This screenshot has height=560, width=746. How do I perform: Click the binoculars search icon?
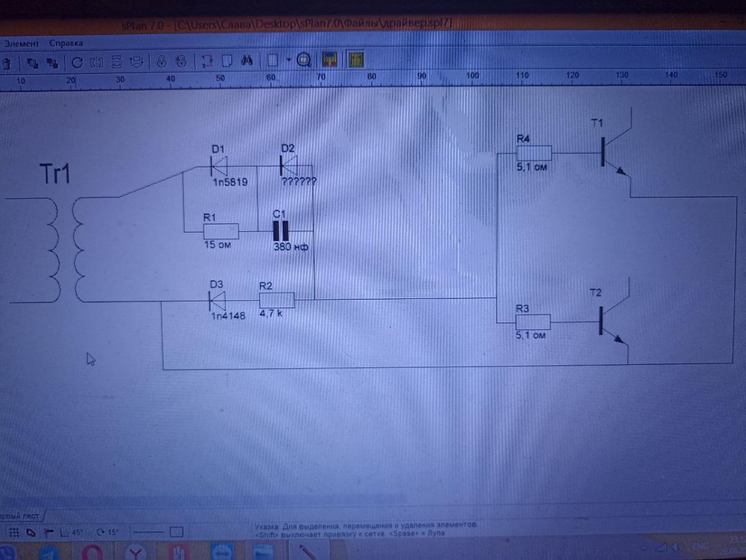(246, 61)
